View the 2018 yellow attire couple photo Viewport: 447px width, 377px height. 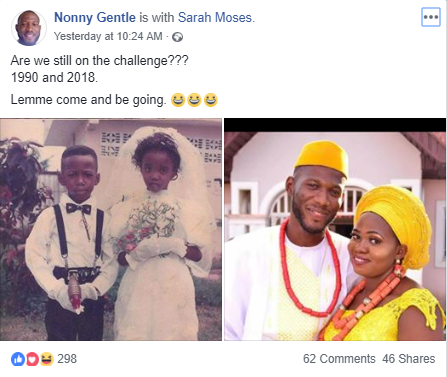click(x=335, y=229)
